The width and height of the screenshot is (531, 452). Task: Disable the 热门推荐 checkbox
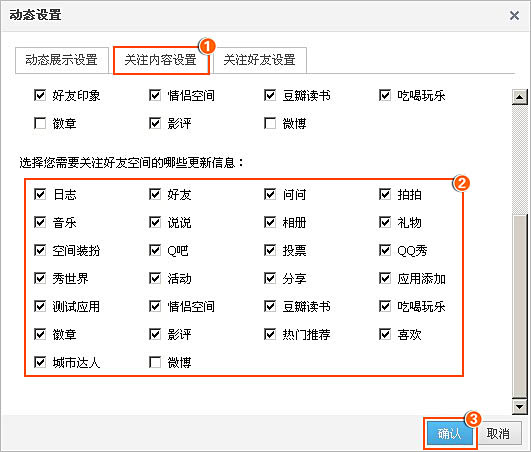[270, 334]
